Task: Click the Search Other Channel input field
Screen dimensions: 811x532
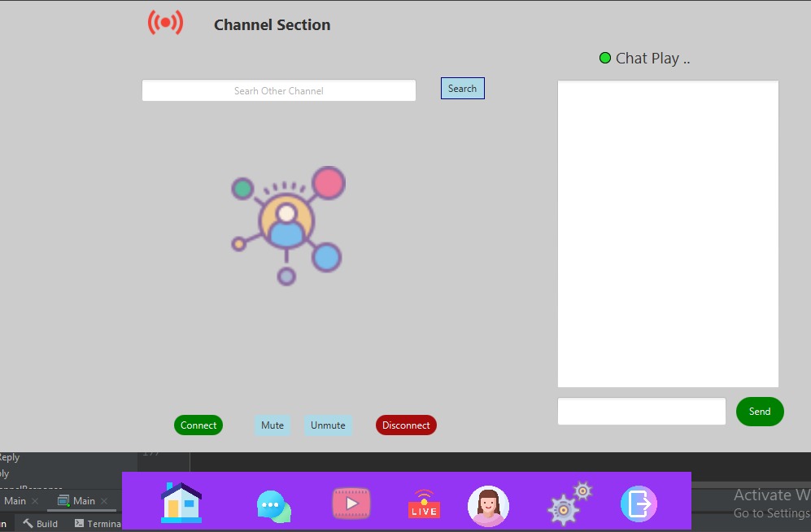Action: point(278,90)
